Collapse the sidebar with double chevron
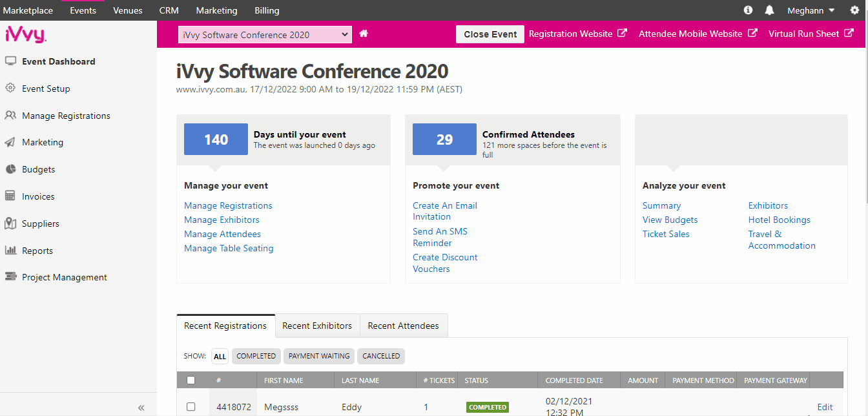Image resolution: width=868 pixels, height=416 pixels. coord(141,408)
